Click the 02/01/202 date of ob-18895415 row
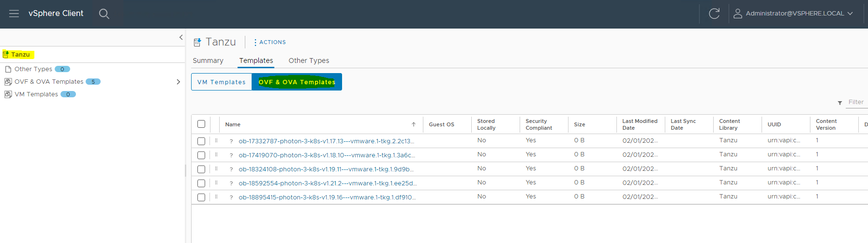The image size is (868, 243). [x=640, y=197]
